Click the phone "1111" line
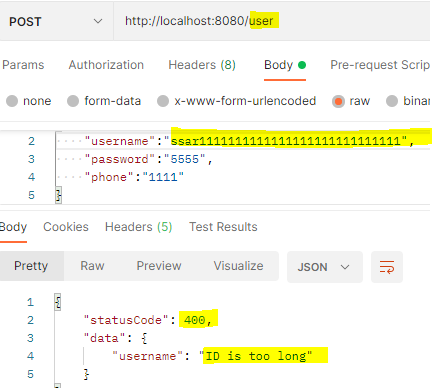Image resolution: width=432 pixels, height=388 pixels. 134,177
